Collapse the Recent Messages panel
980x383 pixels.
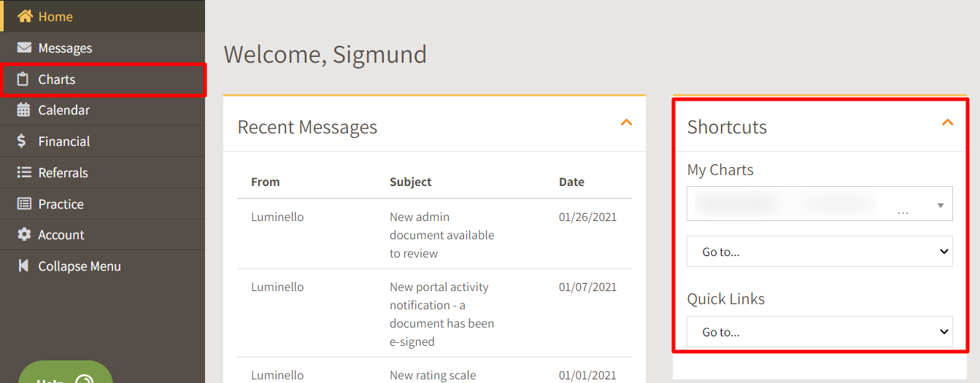626,123
